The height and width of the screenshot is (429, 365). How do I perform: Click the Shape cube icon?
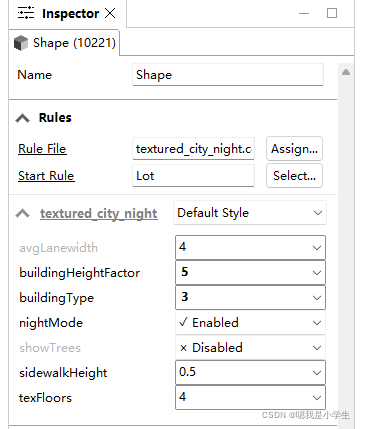click(21, 43)
